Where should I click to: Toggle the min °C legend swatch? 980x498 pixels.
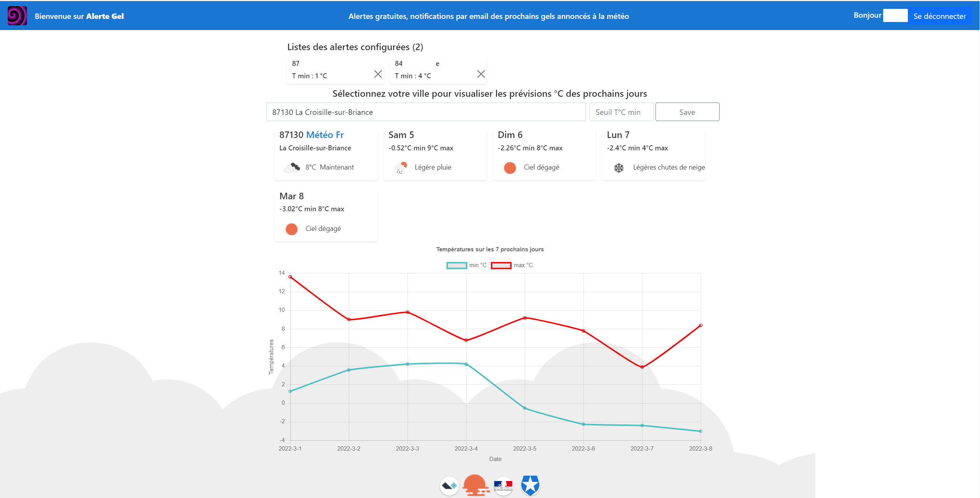click(456, 265)
